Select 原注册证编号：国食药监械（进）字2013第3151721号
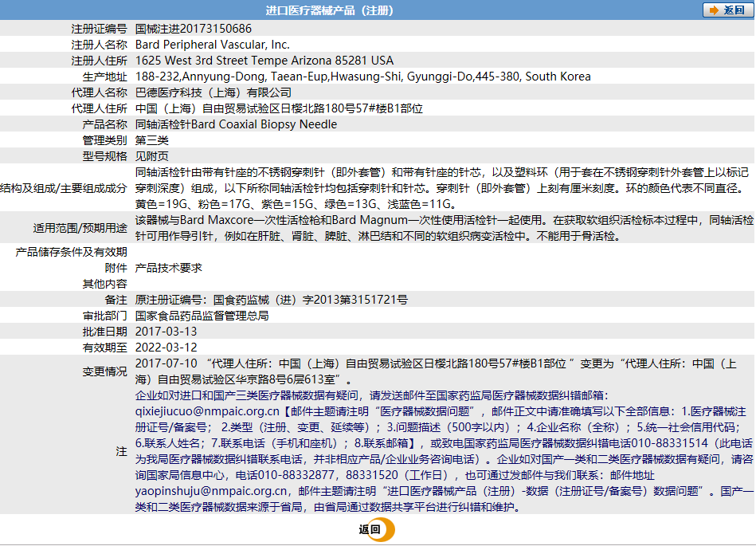This screenshot has height=546, width=756. (272, 300)
